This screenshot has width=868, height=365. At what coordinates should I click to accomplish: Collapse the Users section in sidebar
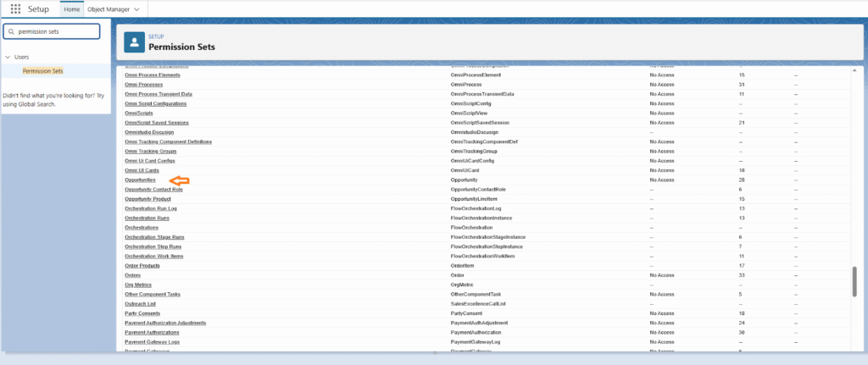8,57
